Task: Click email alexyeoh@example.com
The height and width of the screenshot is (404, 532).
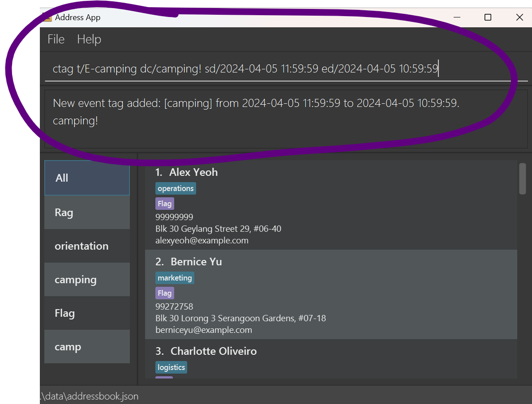Action: tap(202, 241)
